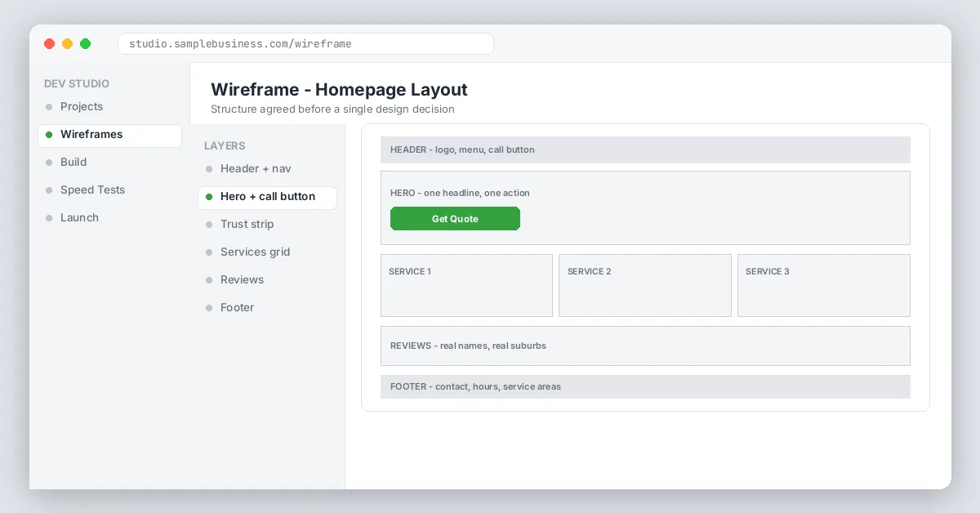Select the Hero + call button layer
This screenshot has height=513, width=980.
tap(267, 196)
